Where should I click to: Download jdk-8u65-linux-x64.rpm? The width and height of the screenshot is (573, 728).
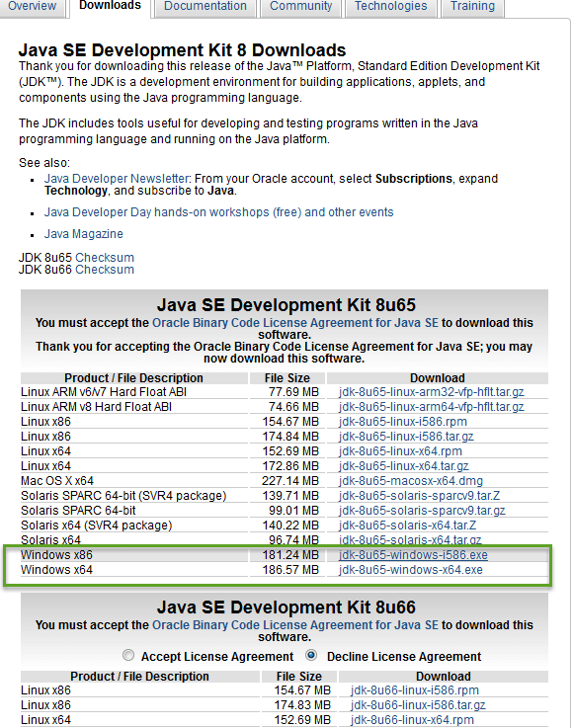(400, 451)
